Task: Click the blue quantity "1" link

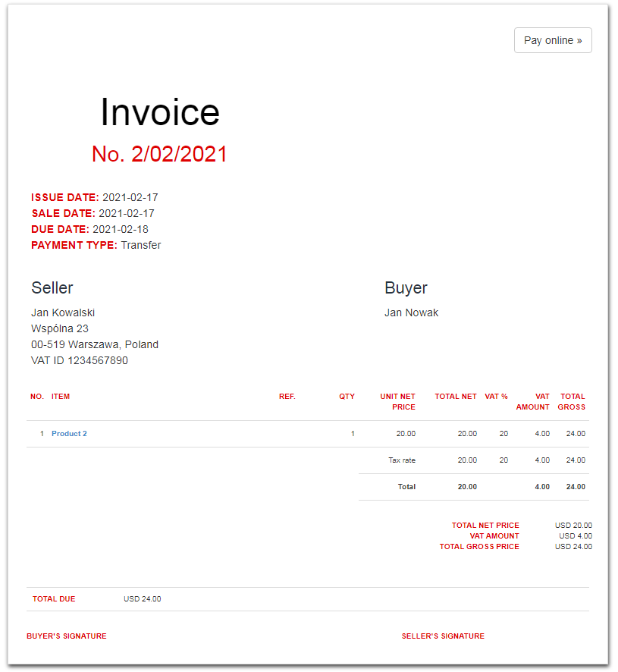Action: pos(353,434)
